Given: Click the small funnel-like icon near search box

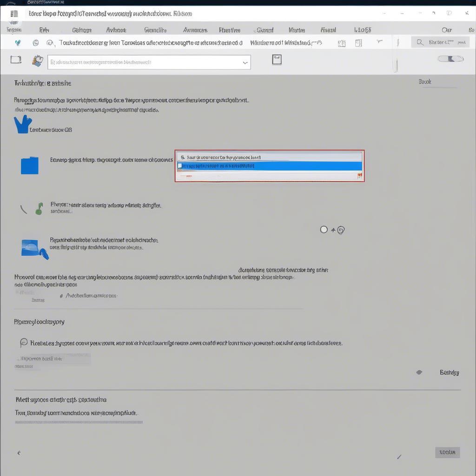Looking at the screenshot, I should pyautogui.click(x=379, y=41).
